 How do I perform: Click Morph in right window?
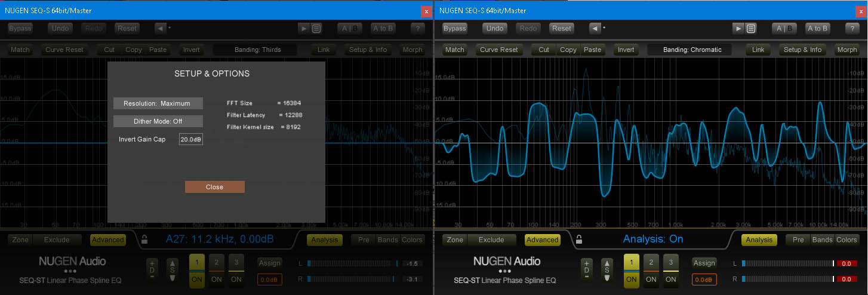click(847, 50)
